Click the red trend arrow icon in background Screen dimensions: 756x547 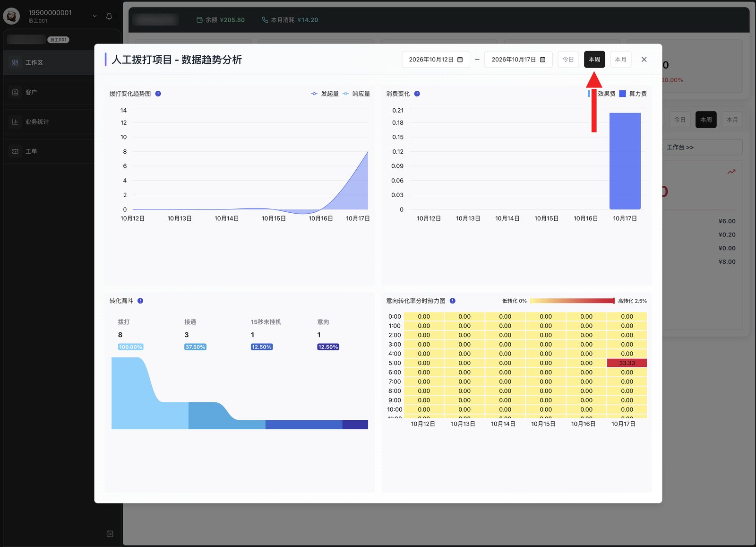pos(731,172)
